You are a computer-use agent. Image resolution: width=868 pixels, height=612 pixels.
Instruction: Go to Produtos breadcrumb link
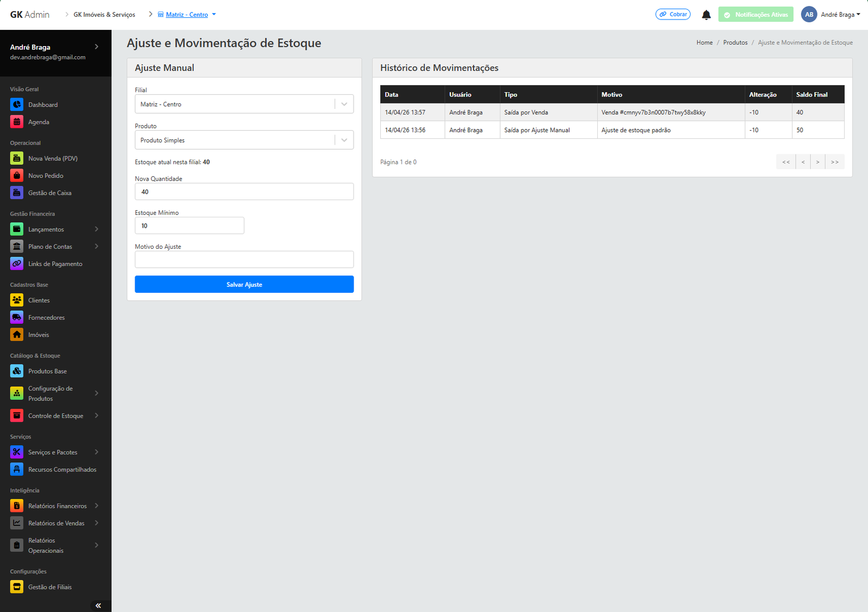click(735, 43)
